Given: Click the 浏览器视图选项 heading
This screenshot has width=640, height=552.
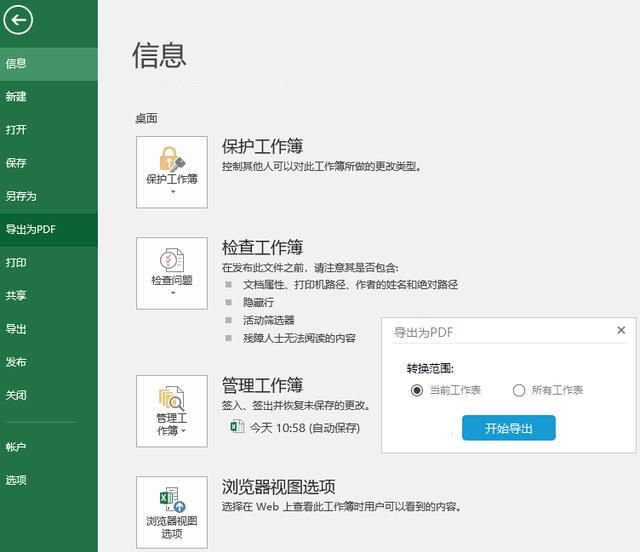Looking at the screenshot, I should click(x=278, y=487).
